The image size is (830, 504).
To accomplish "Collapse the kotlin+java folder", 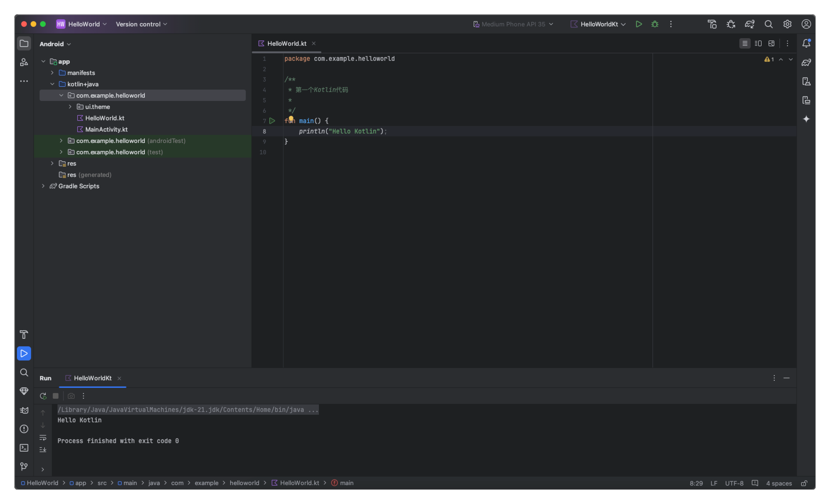I will click(x=52, y=84).
